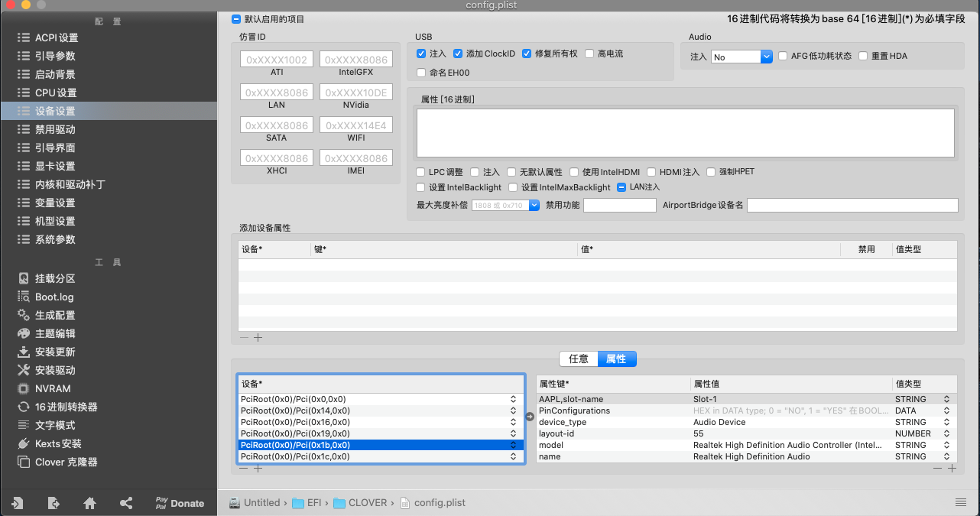The width and height of the screenshot is (980, 516).
Task: Toggle the LAN注入 checkbox
Action: click(x=621, y=187)
